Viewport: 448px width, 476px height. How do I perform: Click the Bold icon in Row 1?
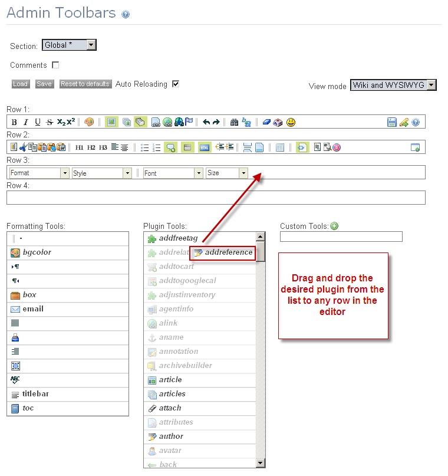[x=14, y=122]
